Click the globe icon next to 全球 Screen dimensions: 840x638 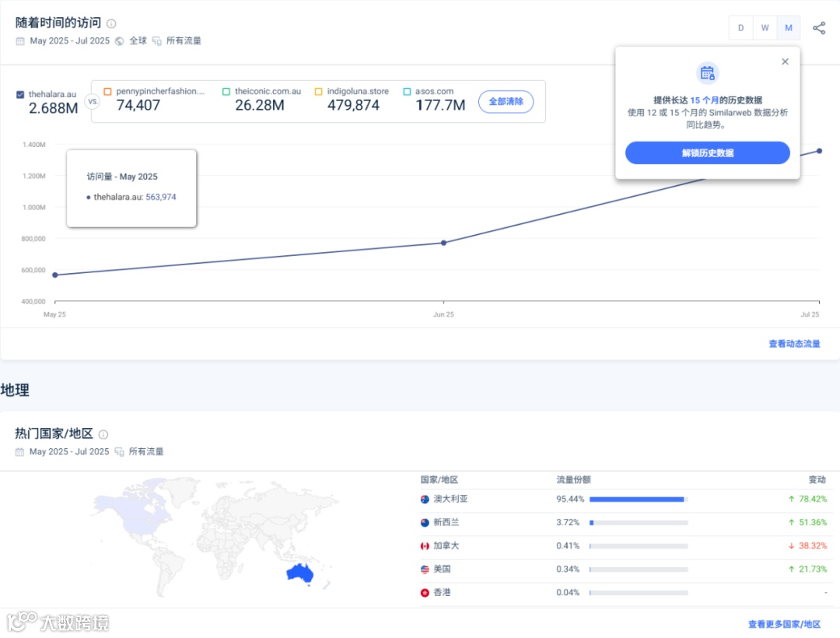coord(120,41)
